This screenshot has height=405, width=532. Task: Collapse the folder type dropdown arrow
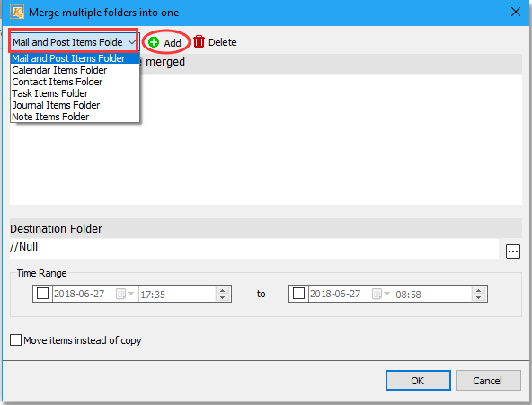point(131,42)
